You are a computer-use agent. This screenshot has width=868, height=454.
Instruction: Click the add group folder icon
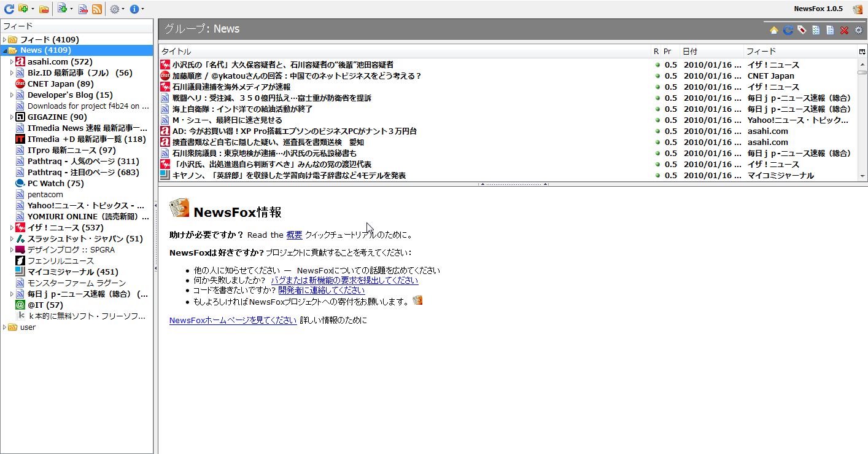pos(23,9)
